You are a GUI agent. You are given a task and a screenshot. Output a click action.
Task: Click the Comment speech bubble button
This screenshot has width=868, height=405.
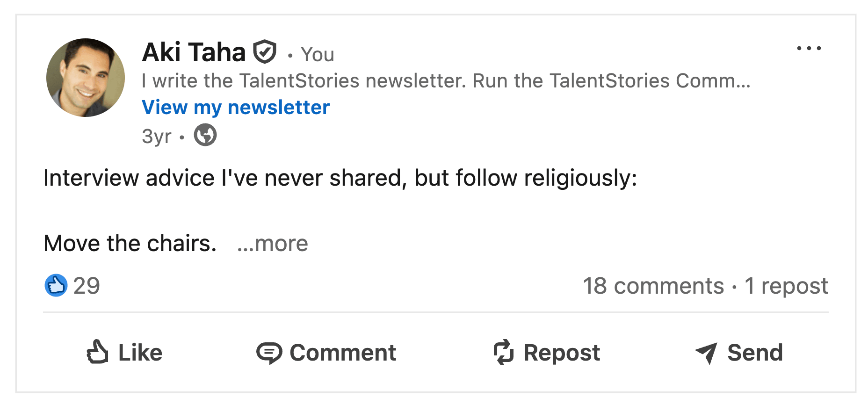(x=326, y=352)
